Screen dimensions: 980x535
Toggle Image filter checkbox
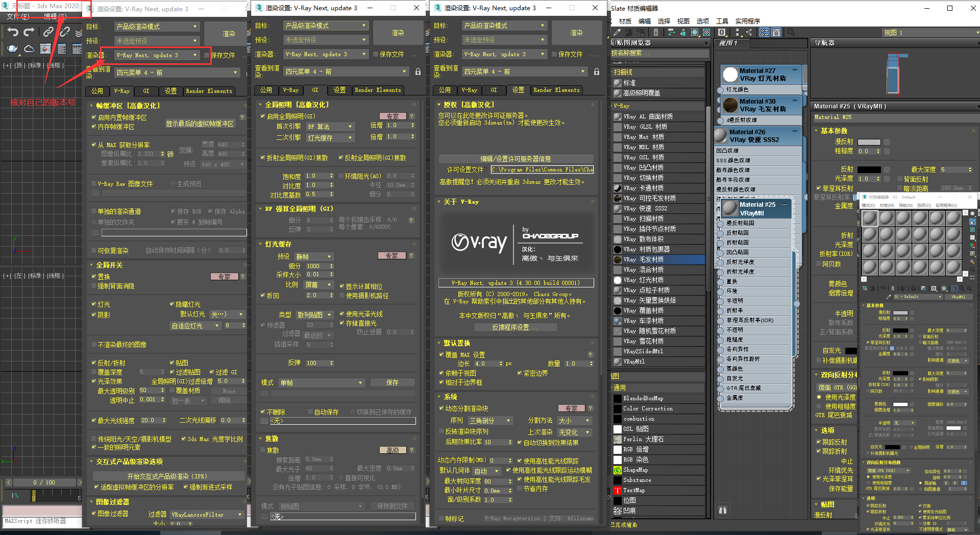pyautogui.click(x=94, y=514)
